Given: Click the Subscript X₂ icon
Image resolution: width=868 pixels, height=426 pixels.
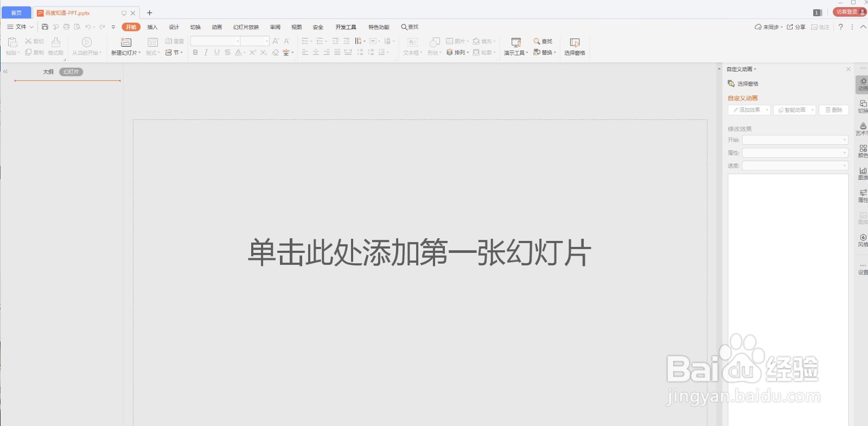Looking at the screenshot, I should 264,53.
